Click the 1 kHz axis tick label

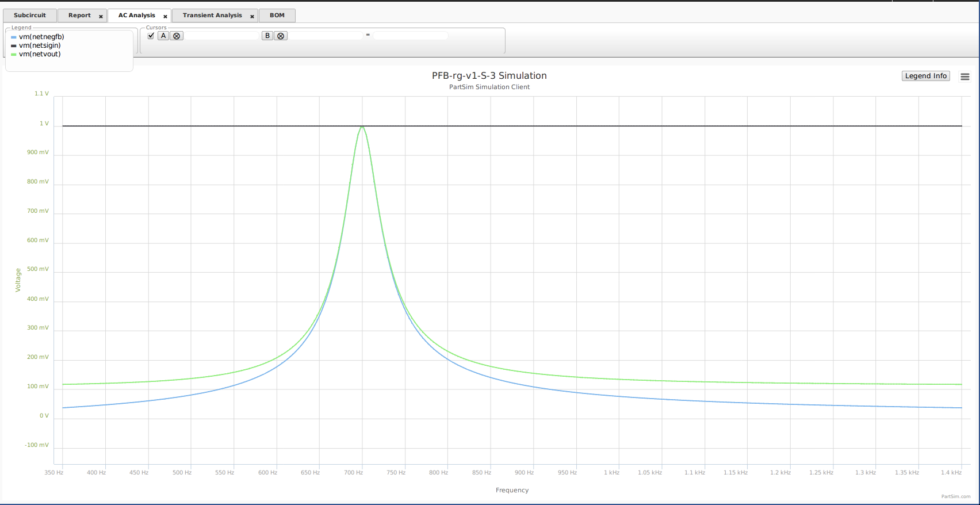pos(611,473)
